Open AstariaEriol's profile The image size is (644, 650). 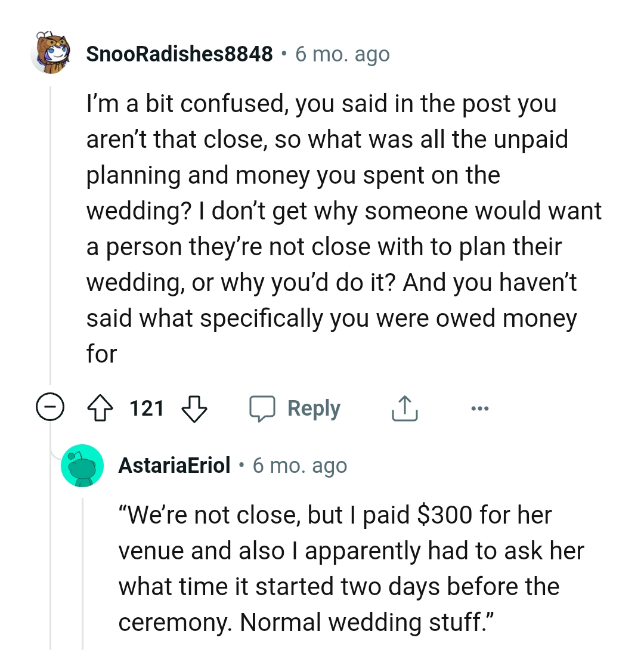[x=174, y=466]
